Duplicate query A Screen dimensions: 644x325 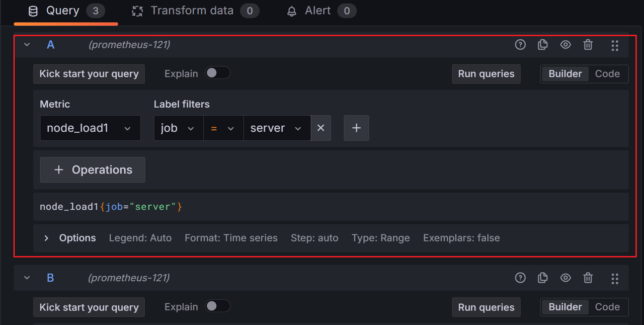click(x=542, y=45)
